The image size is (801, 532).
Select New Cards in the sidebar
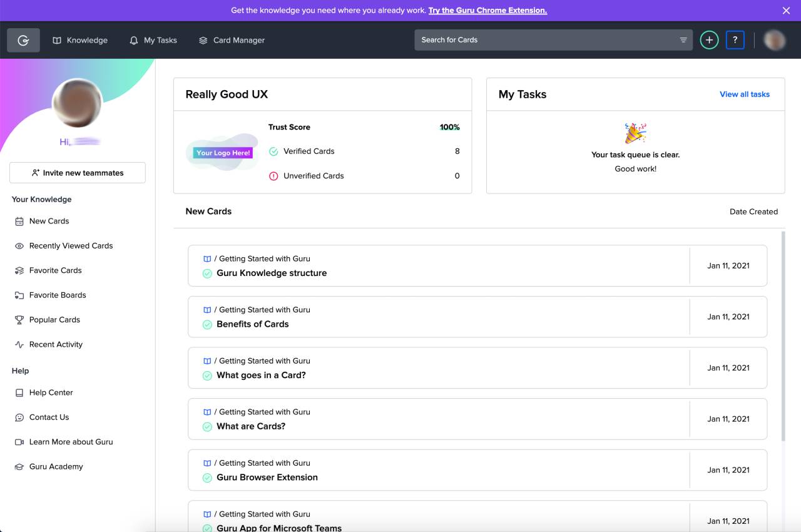coord(42,221)
